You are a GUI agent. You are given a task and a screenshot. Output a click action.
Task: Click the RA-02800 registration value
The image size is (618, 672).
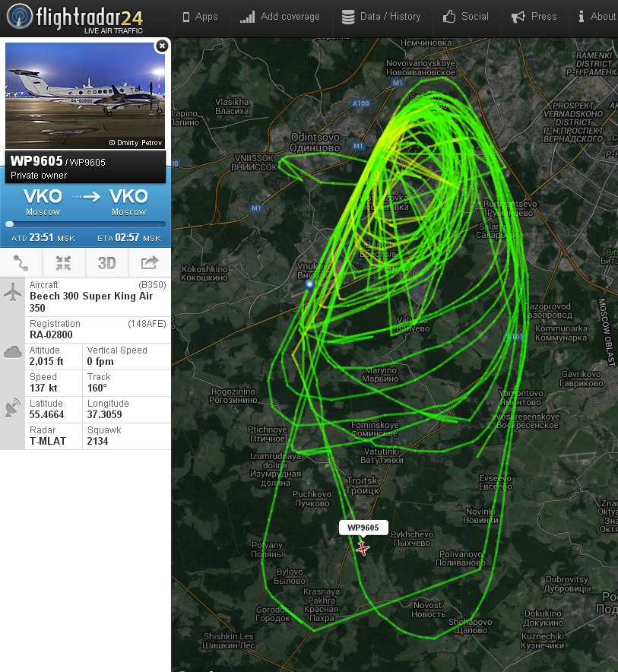pos(51,334)
